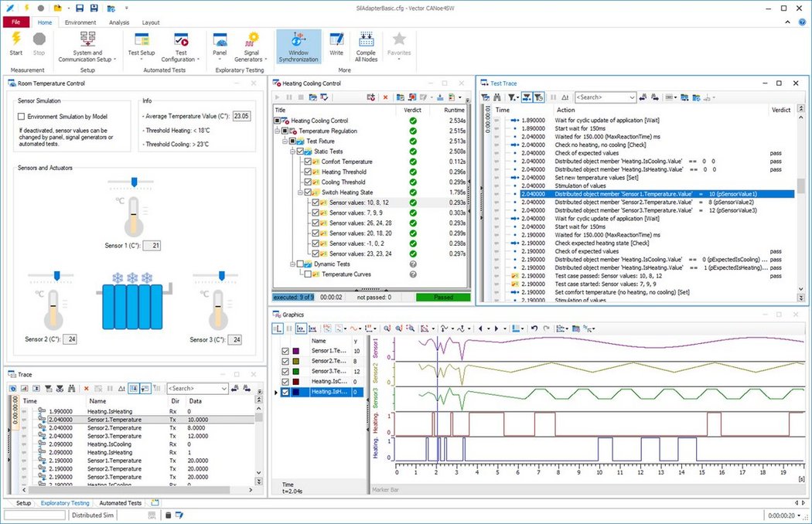Screen dimensions: 812x524
Task: Open the Test Setup ribbon icon
Action: click(x=142, y=46)
